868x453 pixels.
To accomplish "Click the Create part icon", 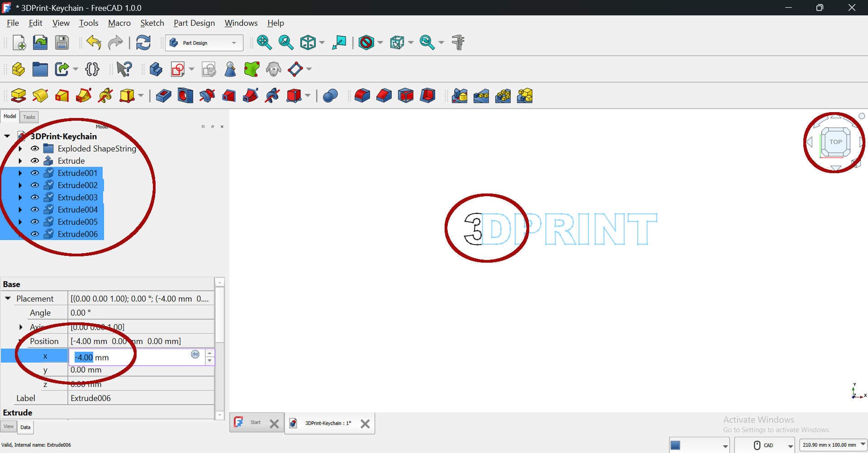I will (19, 69).
